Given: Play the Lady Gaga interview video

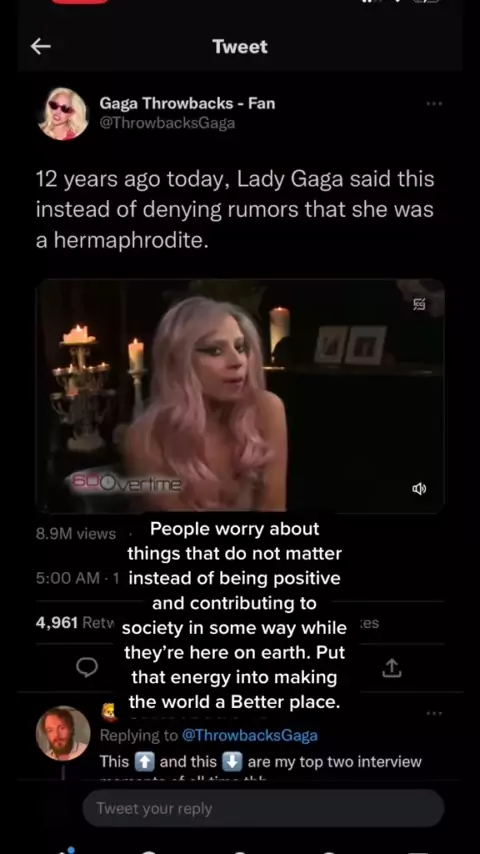Looking at the screenshot, I should click(x=240, y=396).
